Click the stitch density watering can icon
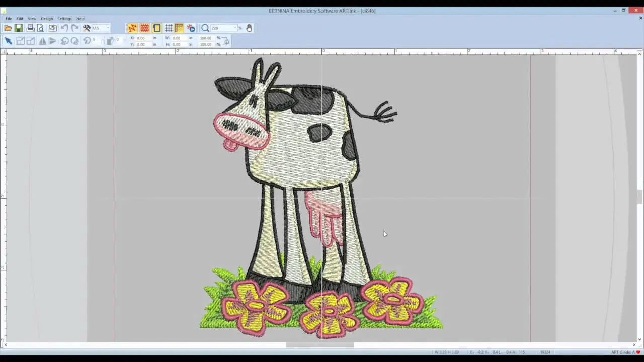This screenshot has height=362, width=644. (x=110, y=41)
